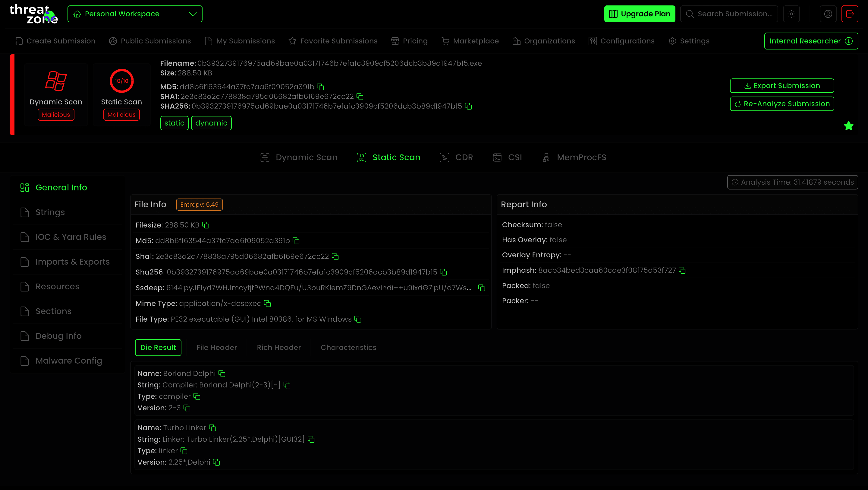The height and width of the screenshot is (490, 868).
Task: Click Re-Analyze Submission button
Action: (x=782, y=104)
